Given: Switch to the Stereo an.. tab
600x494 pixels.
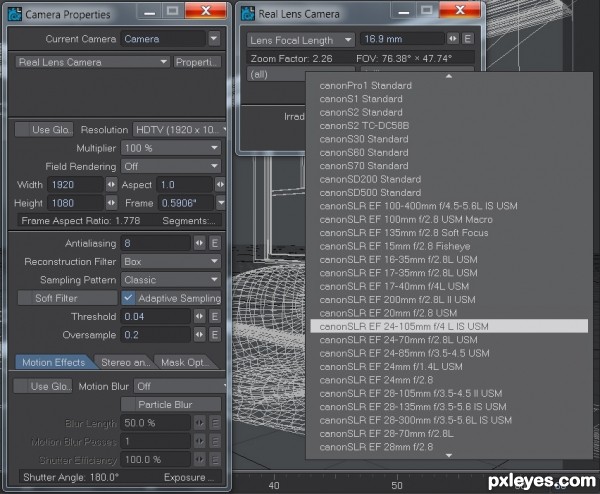Looking at the screenshot, I should [x=126, y=362].
